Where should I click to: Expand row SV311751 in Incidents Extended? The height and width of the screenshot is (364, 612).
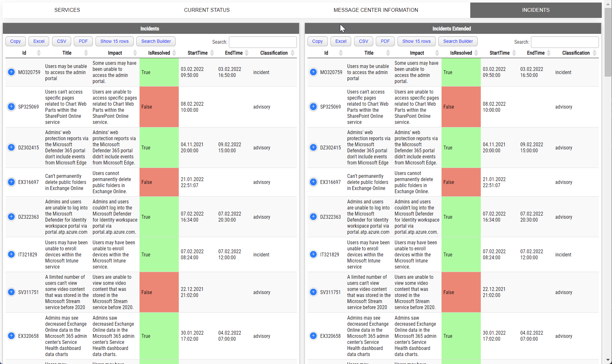coord(313,292)
